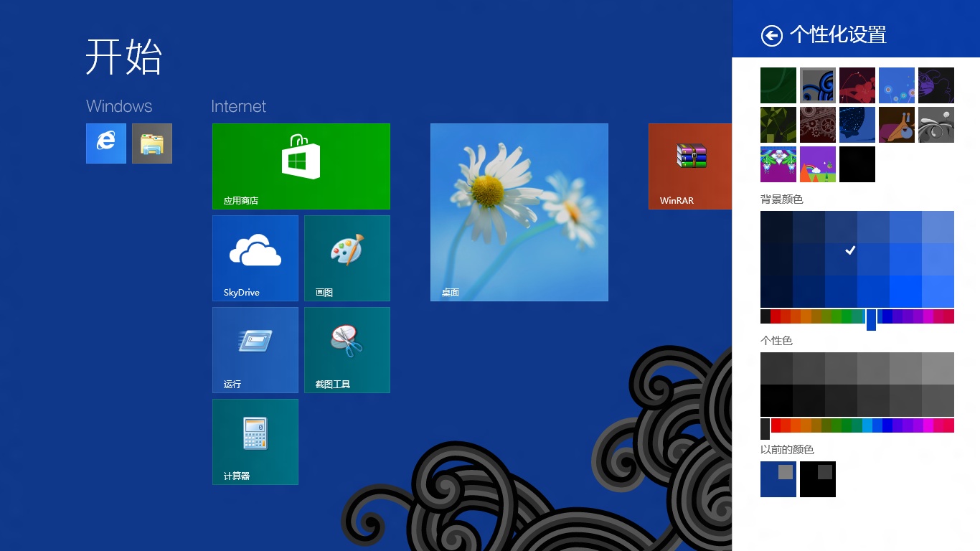Open the 计算器 calculator tile
Screen dimensions: 980x551
pos(255,442)
